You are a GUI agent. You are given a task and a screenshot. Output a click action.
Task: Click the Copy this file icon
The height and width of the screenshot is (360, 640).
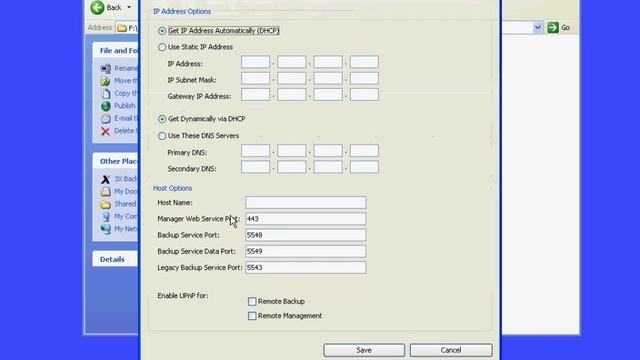(x=105, y=93)
